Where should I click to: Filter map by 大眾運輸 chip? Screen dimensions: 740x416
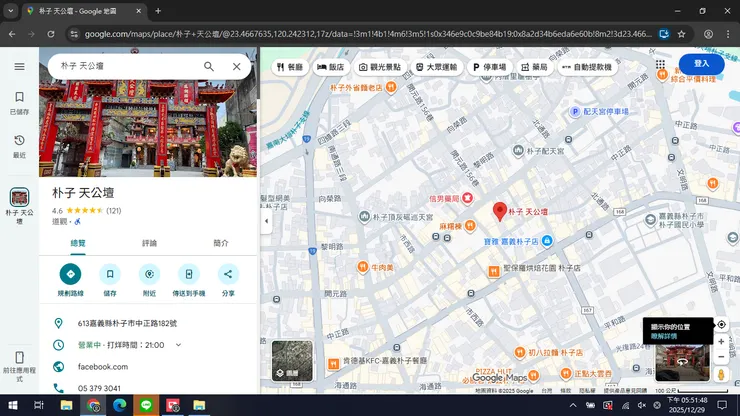pos(437,67)
